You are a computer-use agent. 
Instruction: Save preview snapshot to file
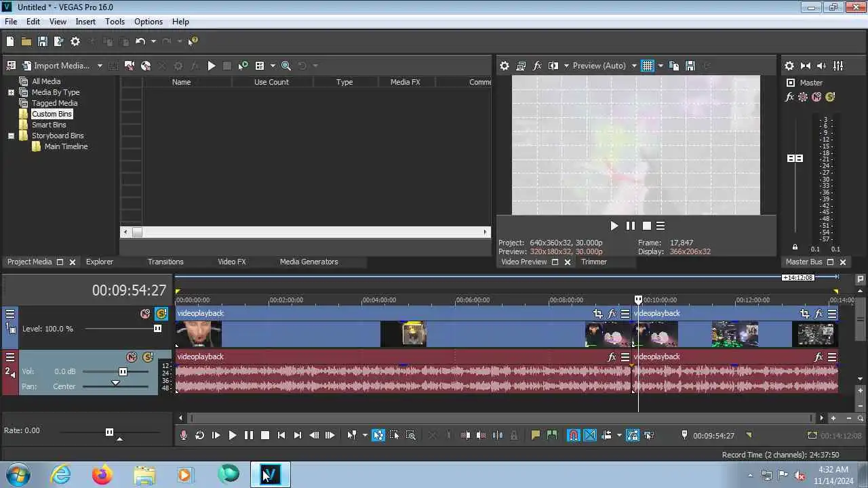click(x=690, y=66)
